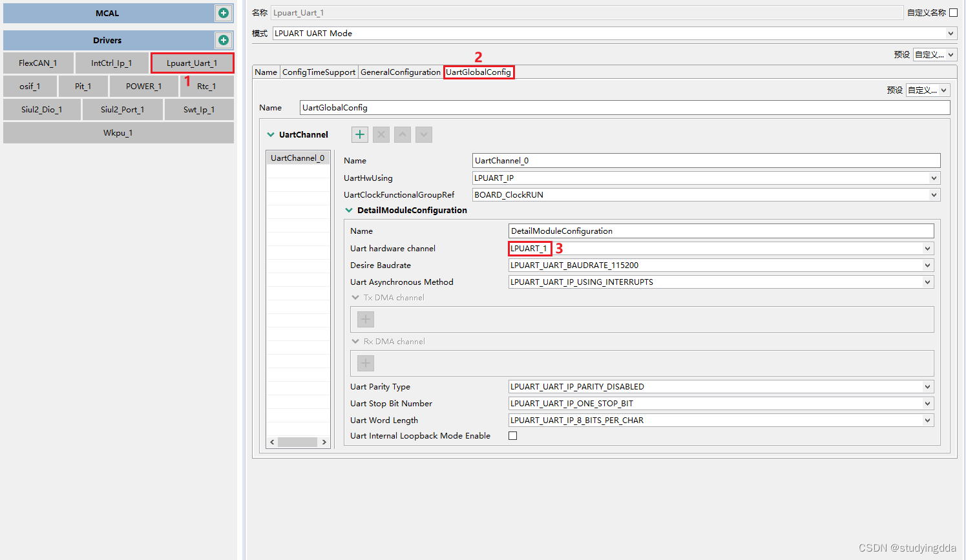
Task: Select the Rtc_1 driver
Action: 207,87
